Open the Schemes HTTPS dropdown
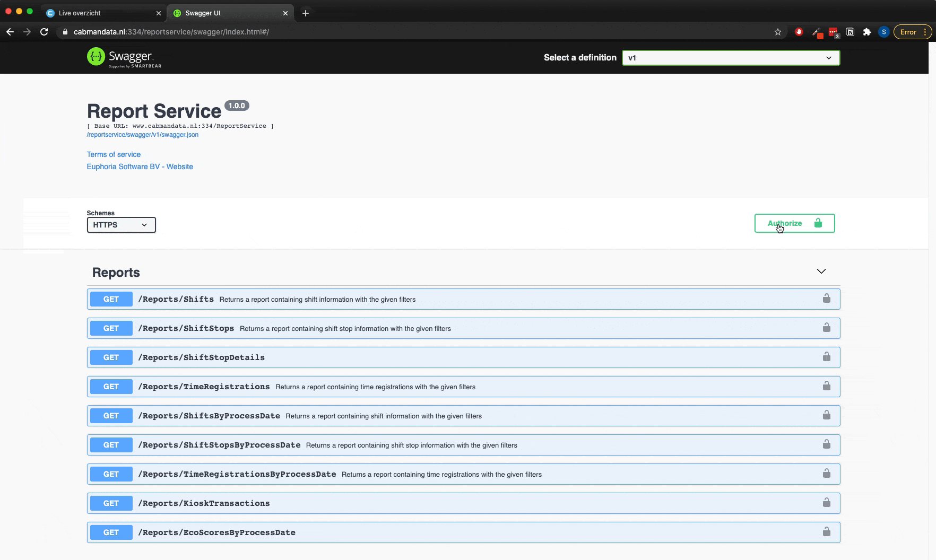 click(121, 225)
